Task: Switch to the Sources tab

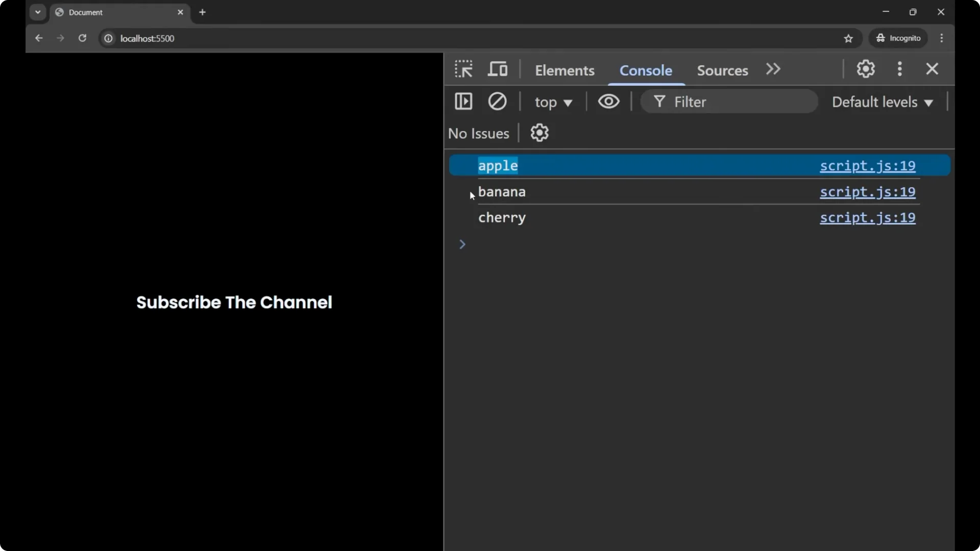Action: [722, 70]
